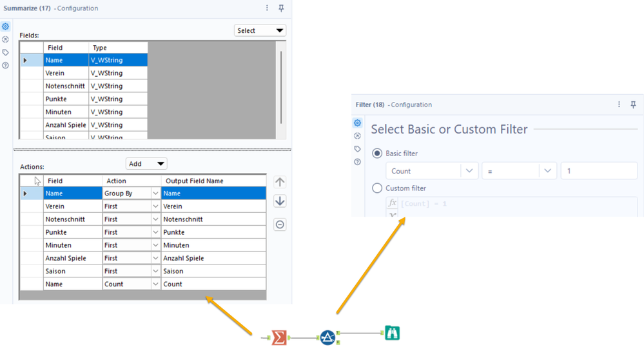Open the Add dropdown for Actions
644x358 pixels.
pyautogui.click(x=146, y=164)
